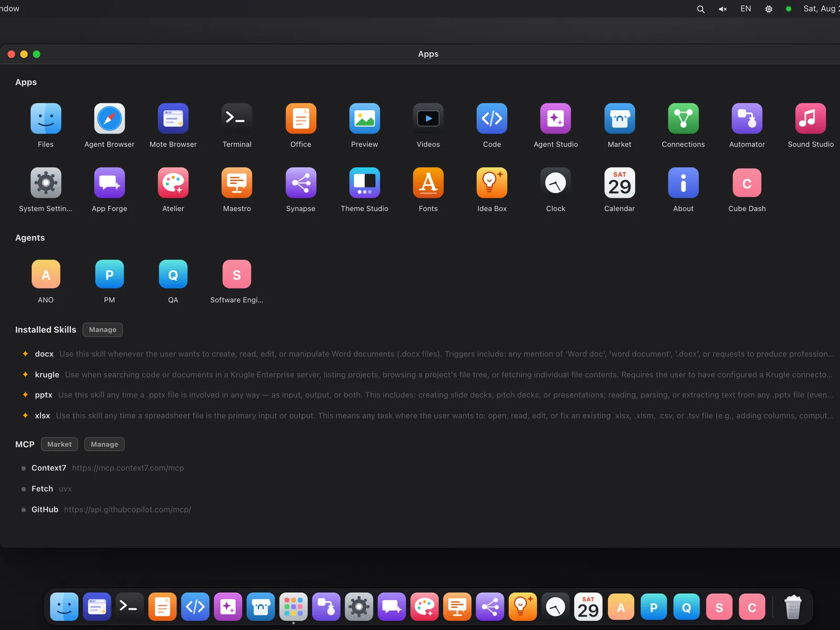The height and width of the screenshot is (630, 840).
Task: Open the Idea Box app in grid
Action: tap(492, 183)
